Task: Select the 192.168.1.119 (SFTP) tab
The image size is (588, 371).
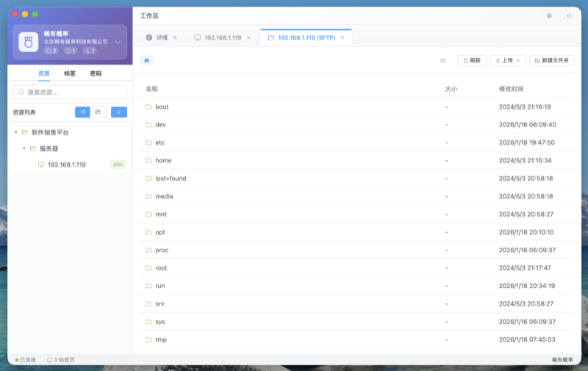Action: point(306,38)
